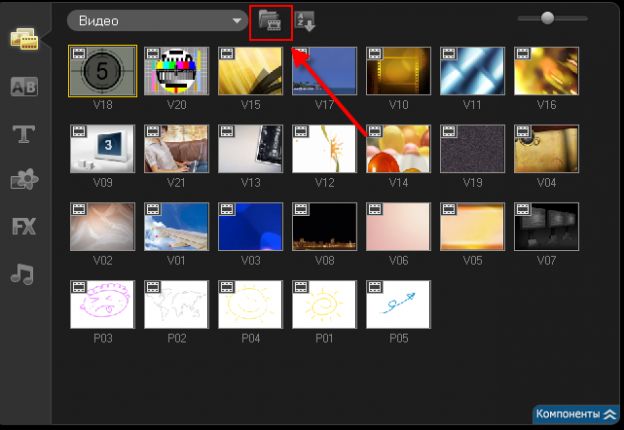Viewport: 624px width, 430px height.
Task: Click the add video folder icon
Action: 270,21
